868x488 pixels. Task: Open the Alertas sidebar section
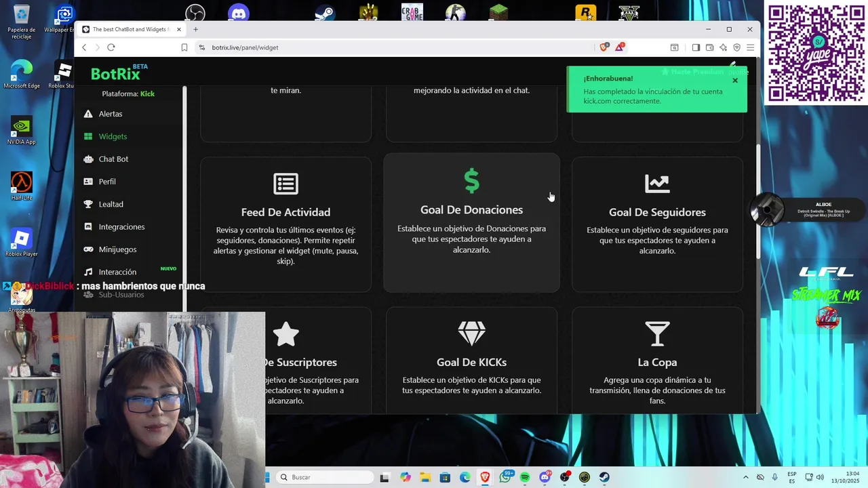[x=111, y=114]
